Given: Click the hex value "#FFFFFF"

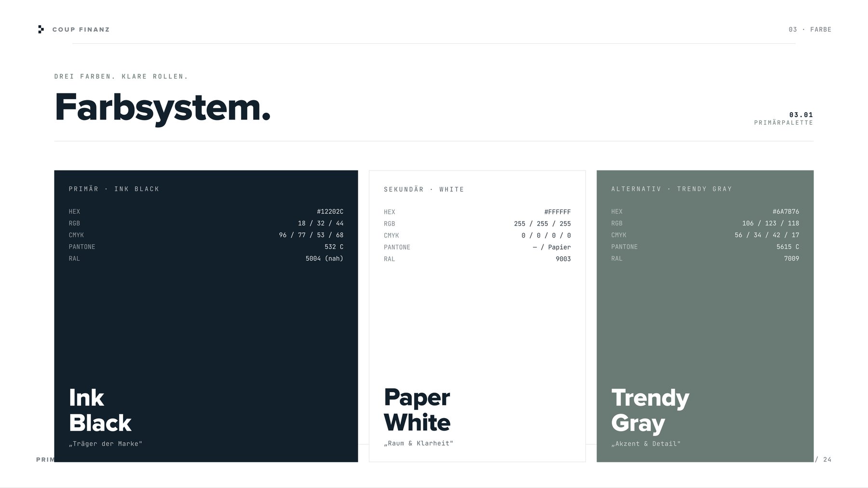Looking at the screenshot, I should [557, 212].
